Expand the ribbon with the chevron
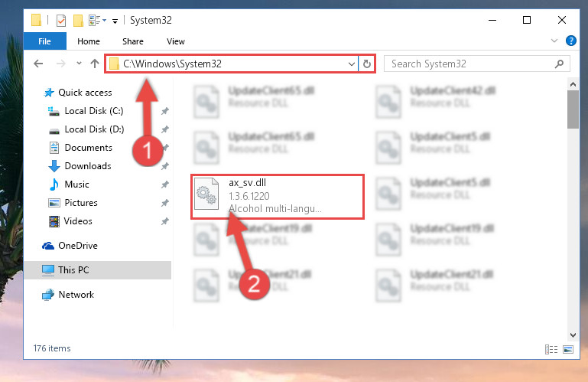588x382 pixels. pyautogui.click(x=554, y=41)
